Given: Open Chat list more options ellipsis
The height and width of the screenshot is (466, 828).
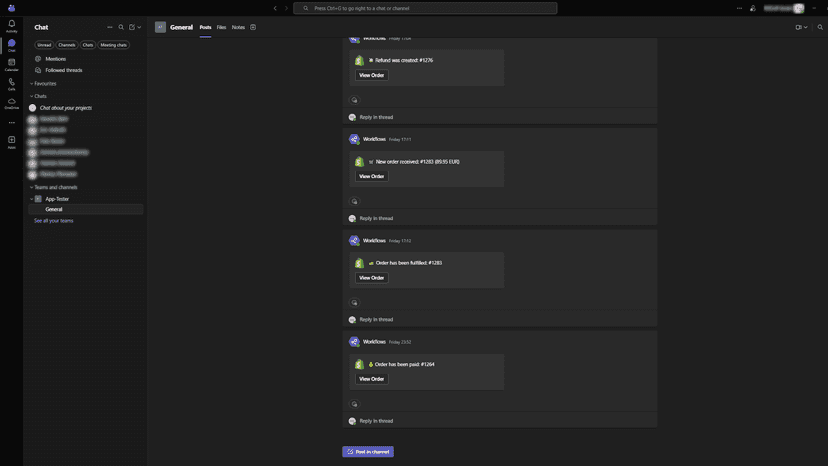Looking at the screenshot, I should pyautogui.click(x=110, y=27).
